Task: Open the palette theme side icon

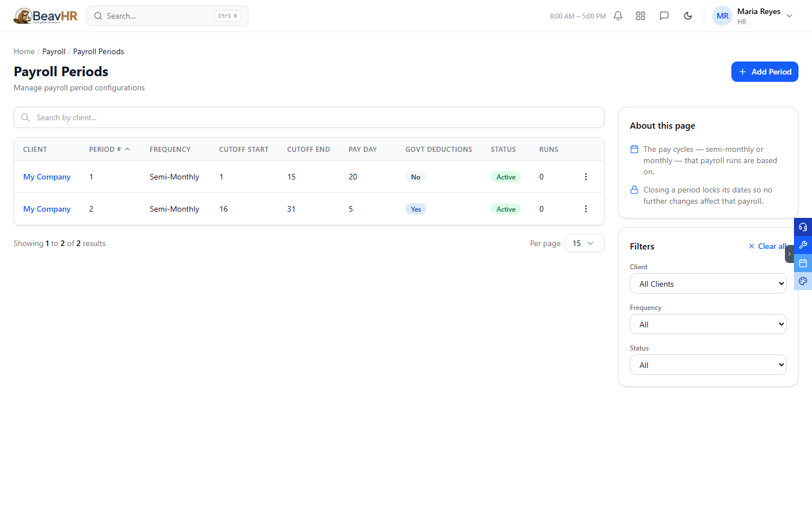Action: [803, 281]
